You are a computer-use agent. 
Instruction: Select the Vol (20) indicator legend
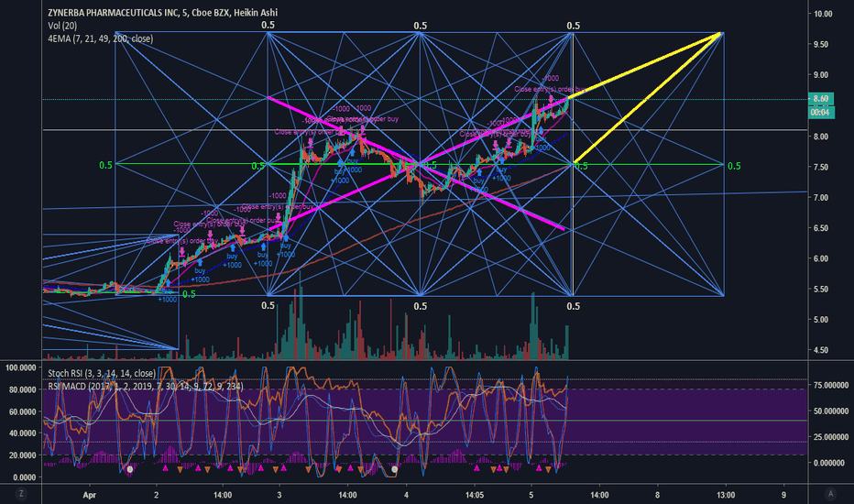62,26
